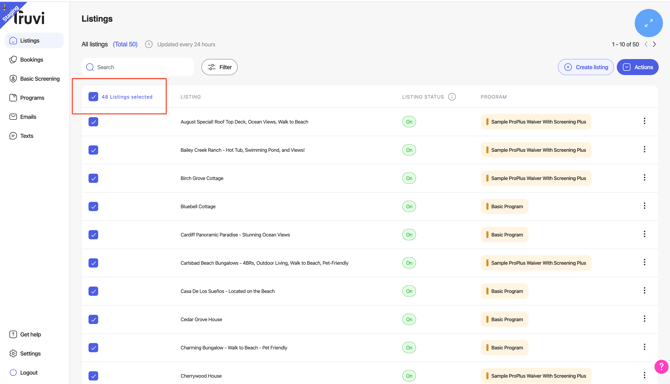Click the search listings field
Viewport: 670px width, 384px height.
click(138, 67)
